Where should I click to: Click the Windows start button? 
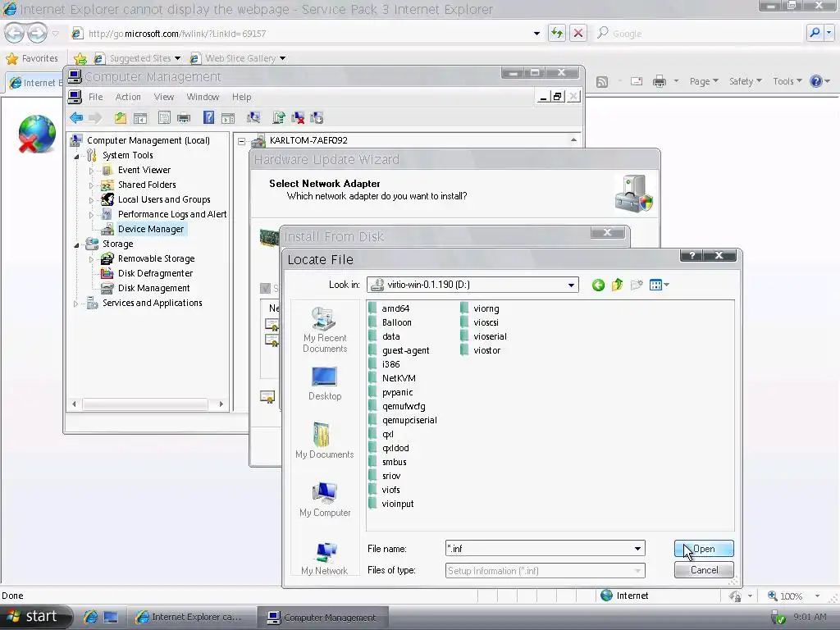tap(34, 617)
